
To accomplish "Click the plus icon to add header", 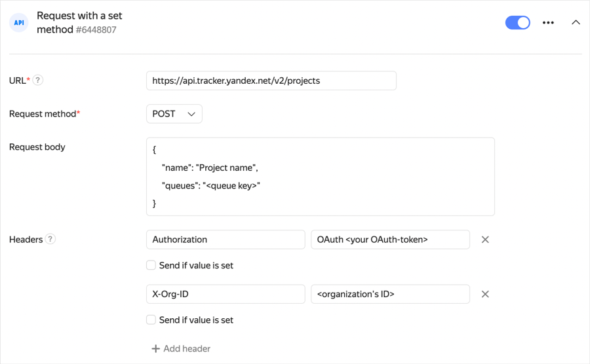I will [x=155, y=348].
